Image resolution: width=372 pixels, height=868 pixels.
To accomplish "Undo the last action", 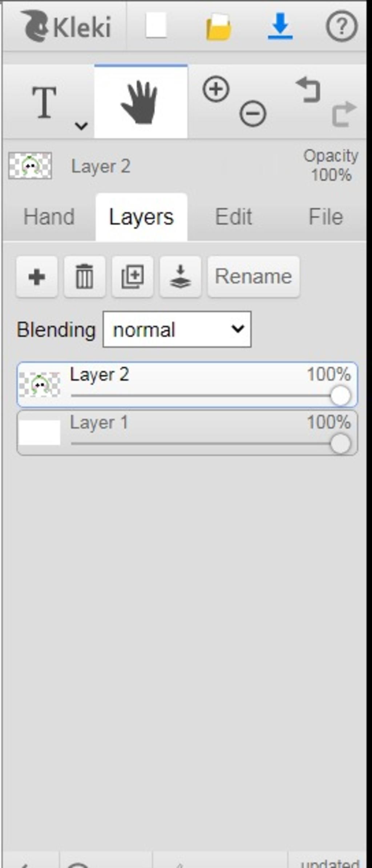I will (309, 89).
